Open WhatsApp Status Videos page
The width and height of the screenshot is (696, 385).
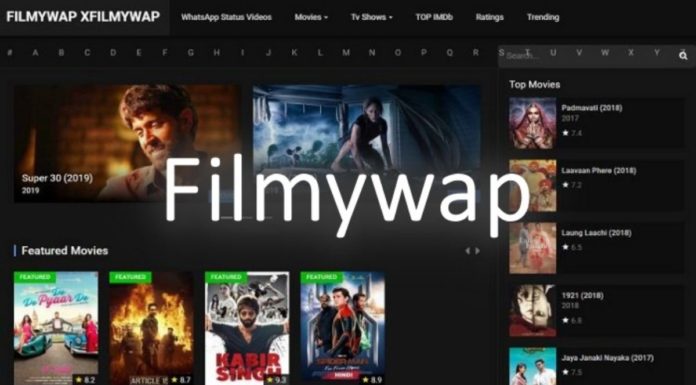click(226, 17)
